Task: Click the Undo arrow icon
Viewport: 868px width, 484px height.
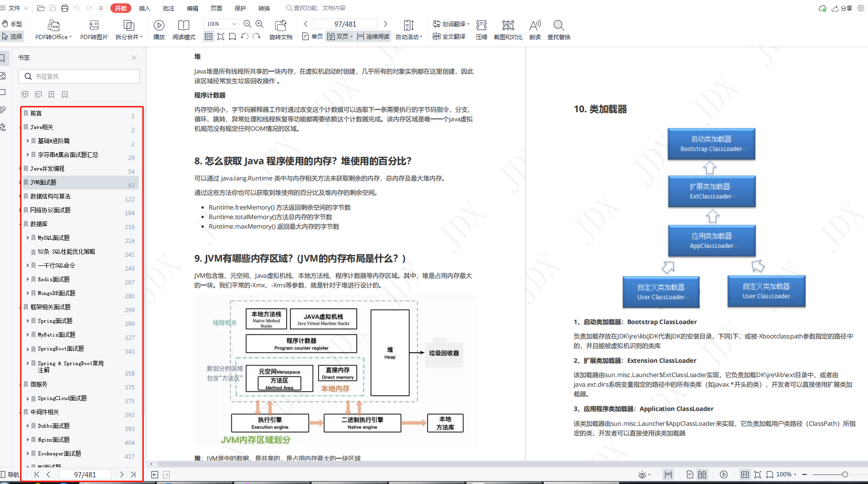Action: (76, 8)
